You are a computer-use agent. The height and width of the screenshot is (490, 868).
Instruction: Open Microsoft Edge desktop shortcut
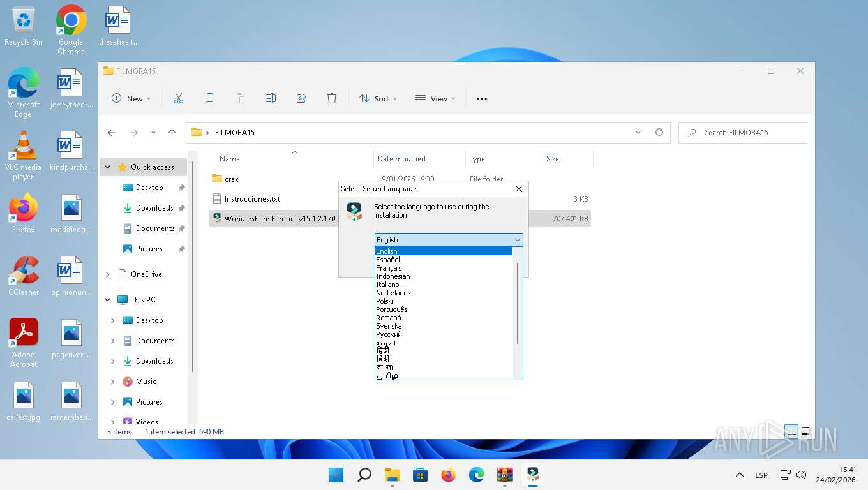point(24,93)
